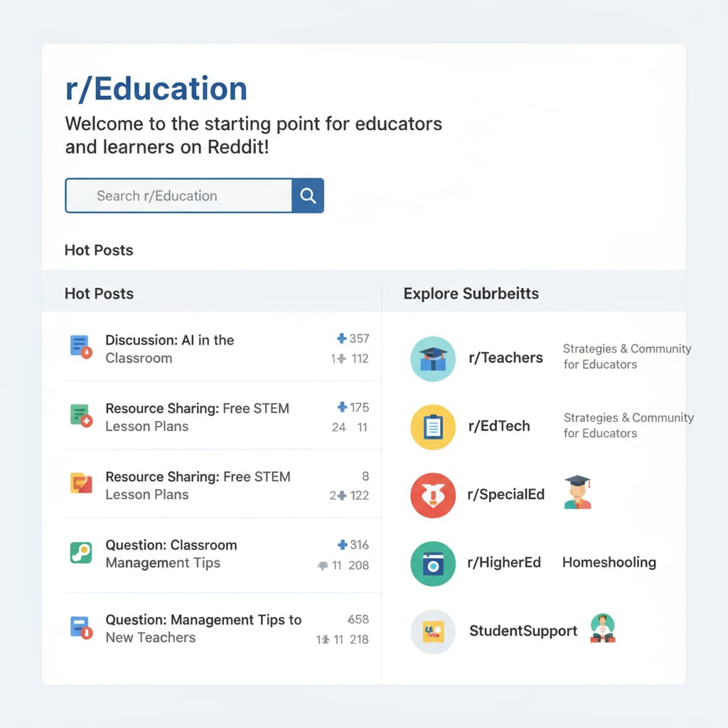Open "Question: Classroom Management Tips" post

[171, 554]
